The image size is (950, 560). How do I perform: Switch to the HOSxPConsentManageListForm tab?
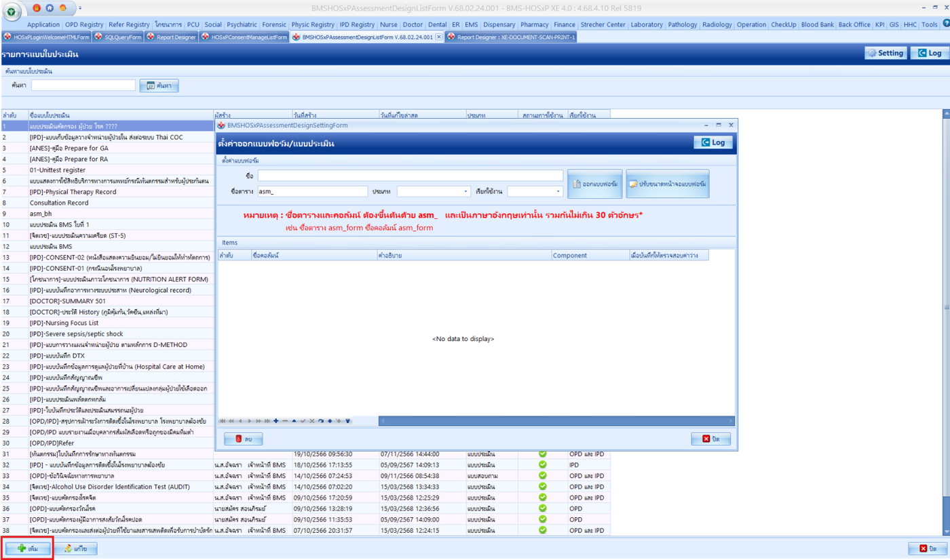tap(244, 37)
